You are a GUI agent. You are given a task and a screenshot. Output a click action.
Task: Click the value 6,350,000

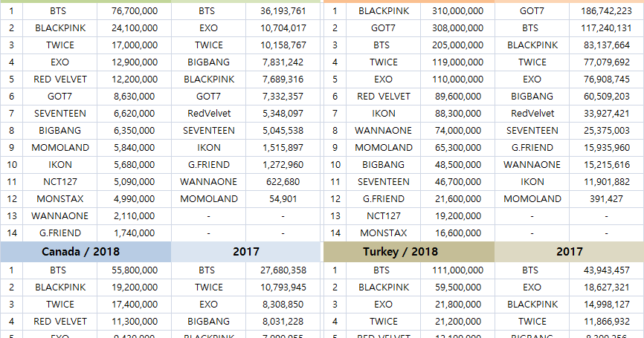pyautogui.click(x=135, y=131)
